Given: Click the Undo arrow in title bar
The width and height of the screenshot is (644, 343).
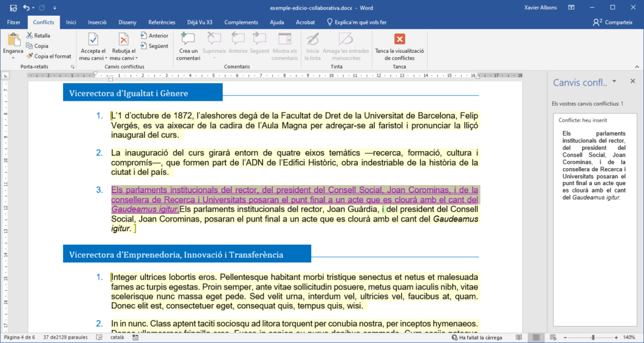Looking at the screenshot, I should click(26, 8).
